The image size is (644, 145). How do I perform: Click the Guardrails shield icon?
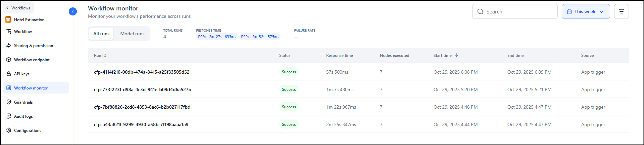[9, 102]
